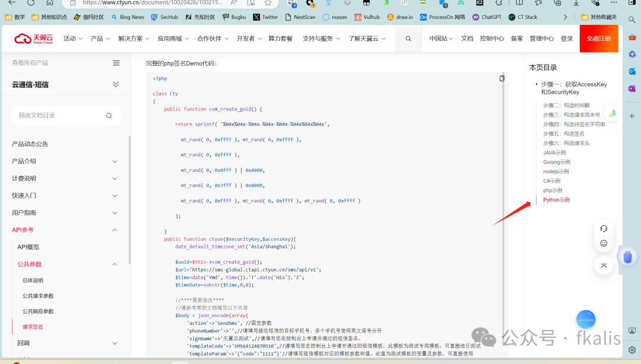The width and height of the screenshot is (641, 364).
Task: Open sidebar settings gear icon
Action: coord(632,350)
